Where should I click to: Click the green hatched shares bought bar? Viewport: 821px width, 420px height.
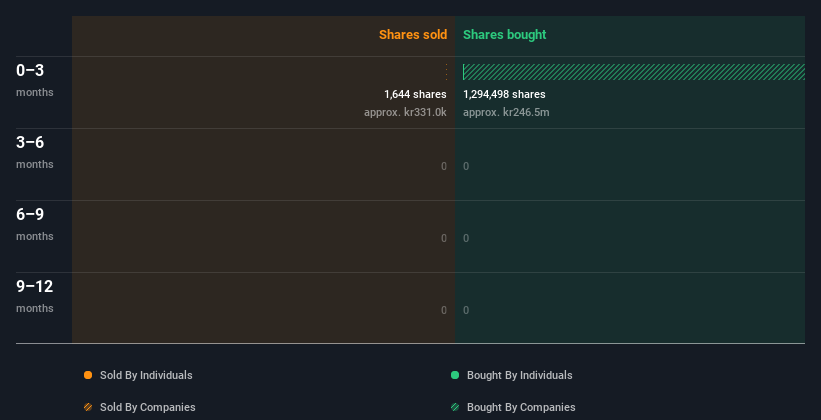coord(634,72)
